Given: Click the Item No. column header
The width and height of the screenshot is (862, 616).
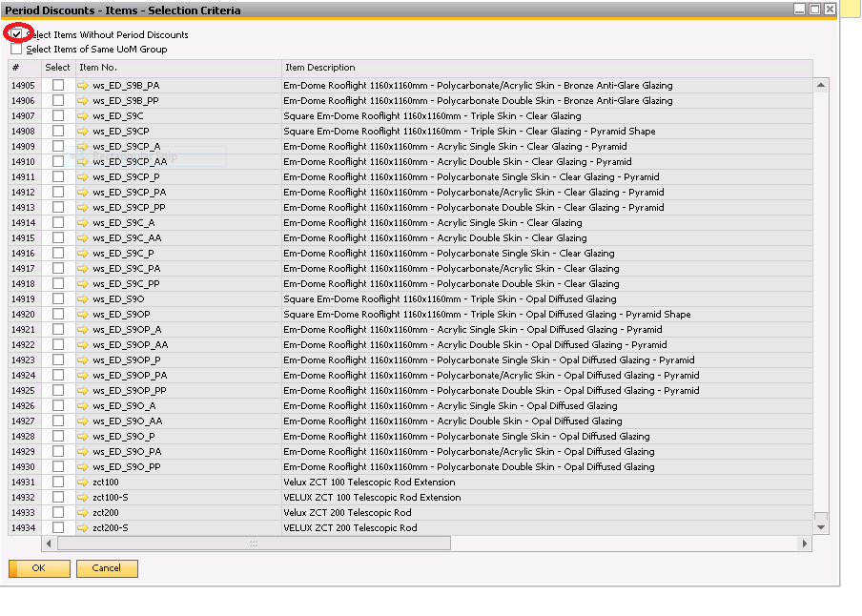Looking at the screenshot, I should tap(178, 68).
